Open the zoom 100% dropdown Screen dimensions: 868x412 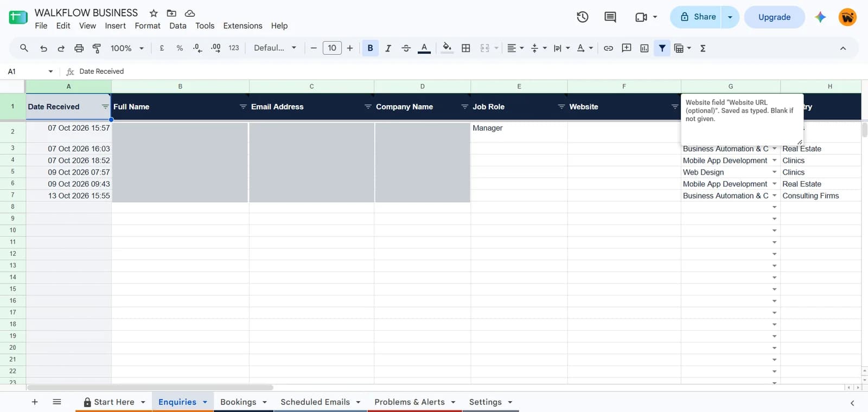tap(127, 48)
